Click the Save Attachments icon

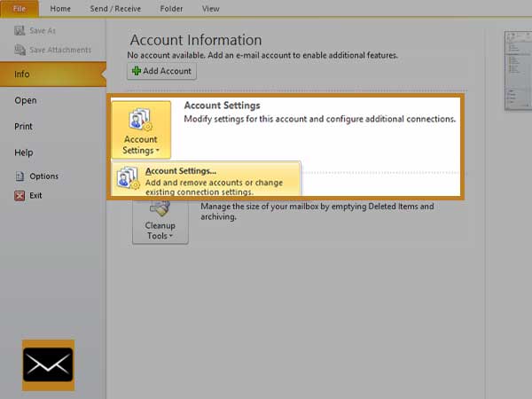(20, 50)
